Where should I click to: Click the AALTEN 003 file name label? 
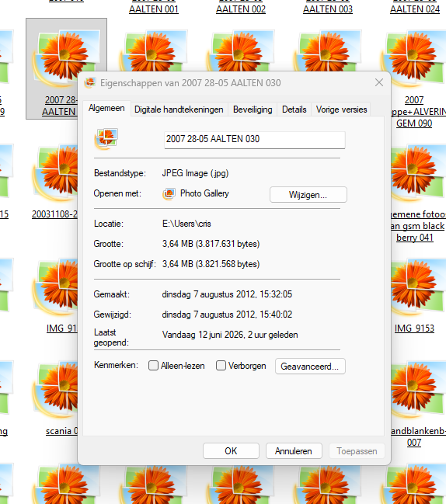coord(328,9)
